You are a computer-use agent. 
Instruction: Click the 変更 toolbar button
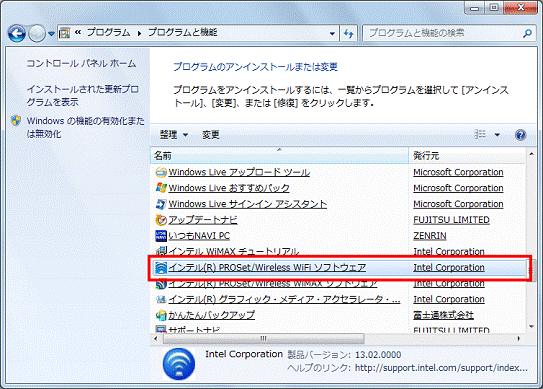(211, 134)
